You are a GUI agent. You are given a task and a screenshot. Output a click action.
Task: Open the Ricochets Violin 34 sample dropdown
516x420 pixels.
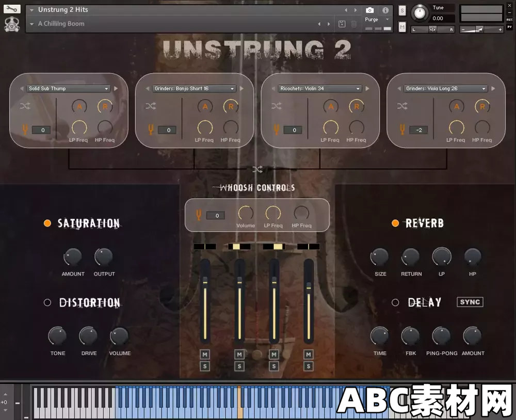coord(320,88)
